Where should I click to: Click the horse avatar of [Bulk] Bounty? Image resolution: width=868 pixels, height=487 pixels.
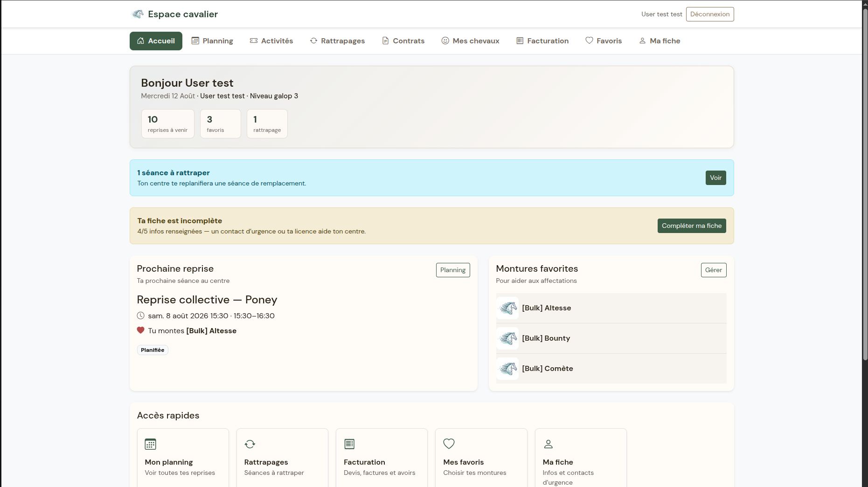(x=507, y=338)
